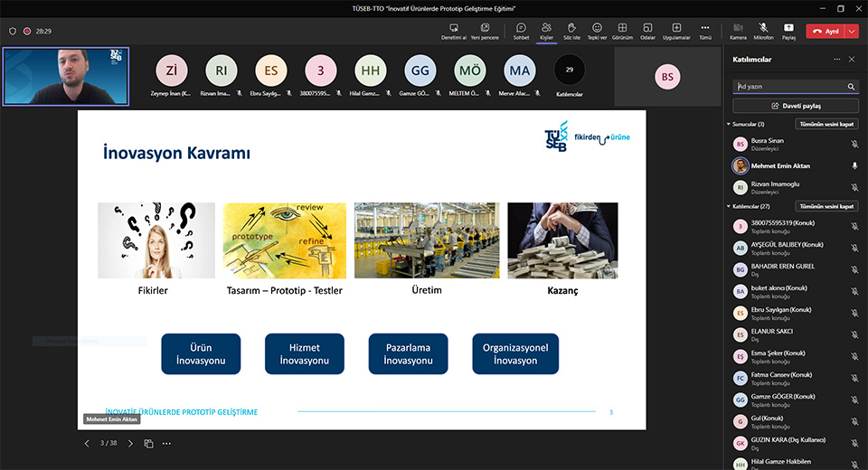Screen dimensions: 868x470
Task: Click the Paylaş share screen icon
Action: point(788,31)
